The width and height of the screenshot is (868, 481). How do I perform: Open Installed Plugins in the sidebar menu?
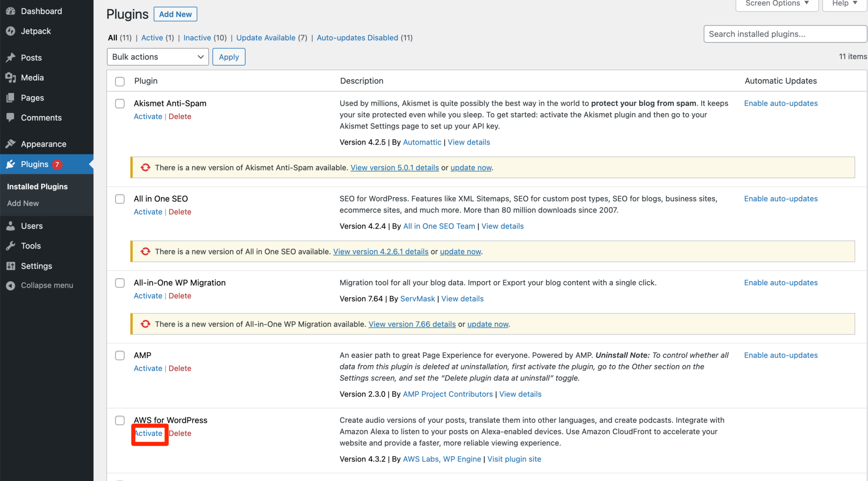click(x=37, y=186)
